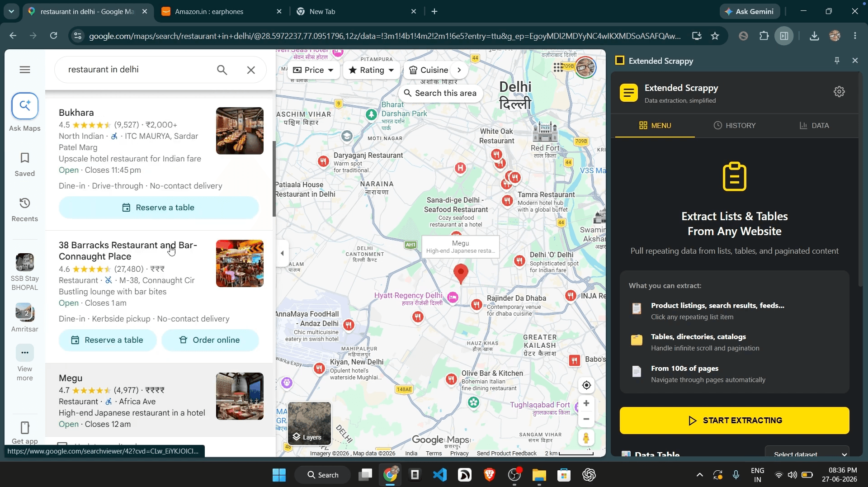Screen dimensions: 868x487
Task: Click Search this area button
Action: click(440, 93)
